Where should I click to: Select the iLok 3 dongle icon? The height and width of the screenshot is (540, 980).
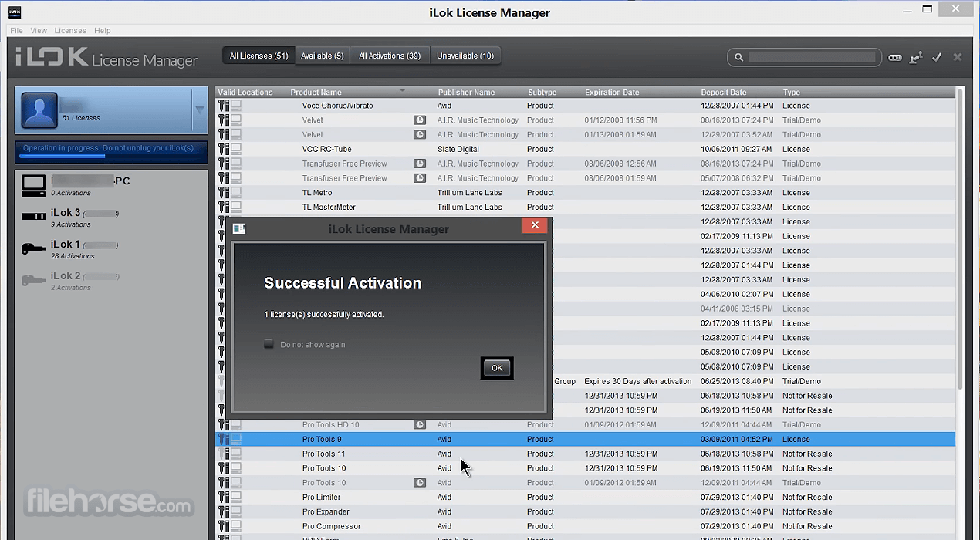pyautogui.click(x=33, y=217)
